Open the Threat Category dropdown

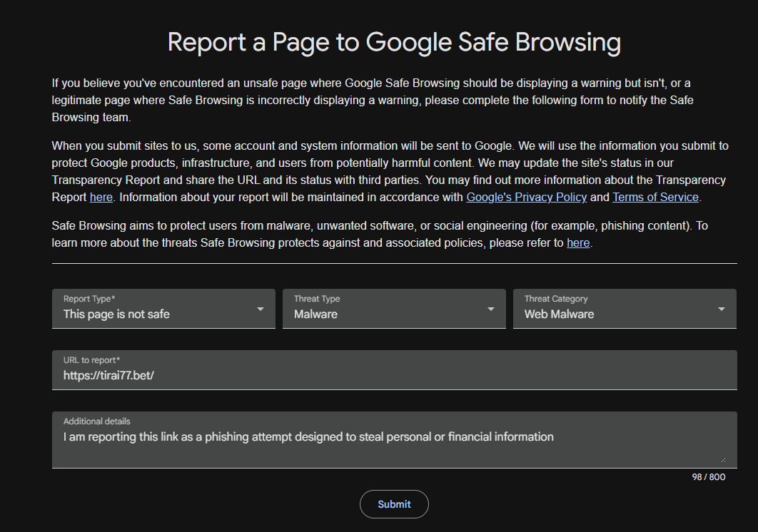pos(625,309)
